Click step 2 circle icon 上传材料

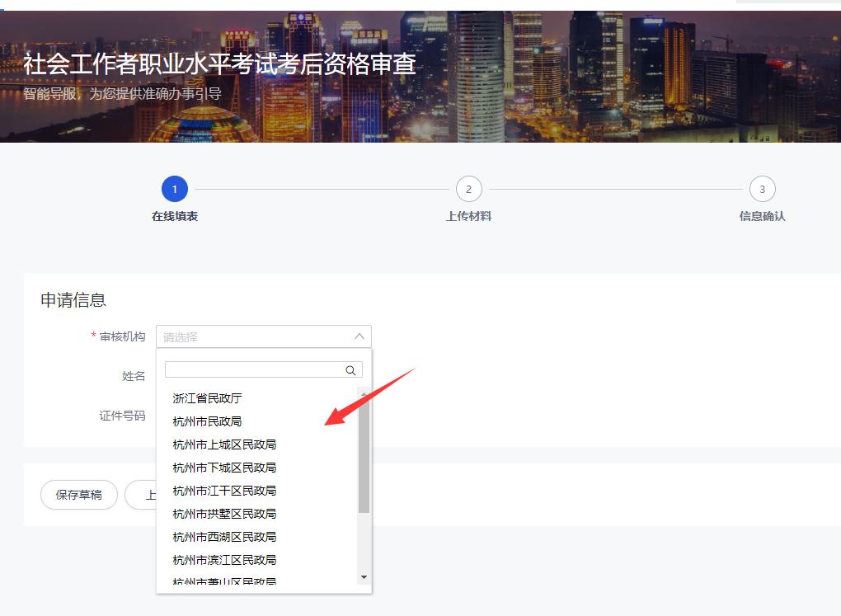[468, 187]
